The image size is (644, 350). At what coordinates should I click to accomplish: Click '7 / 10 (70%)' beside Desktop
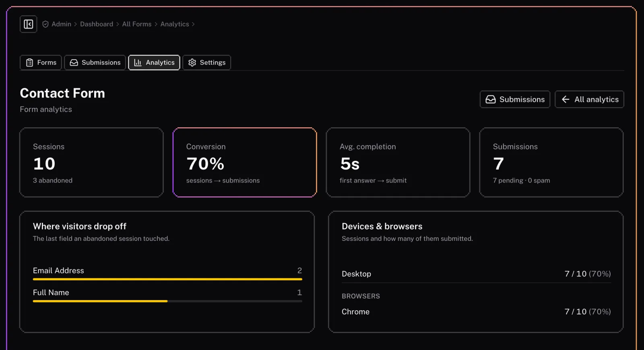click(588, 274)
